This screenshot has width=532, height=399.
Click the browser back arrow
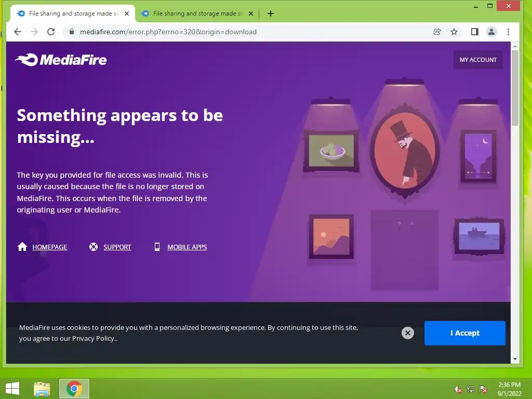coord(18,32)
